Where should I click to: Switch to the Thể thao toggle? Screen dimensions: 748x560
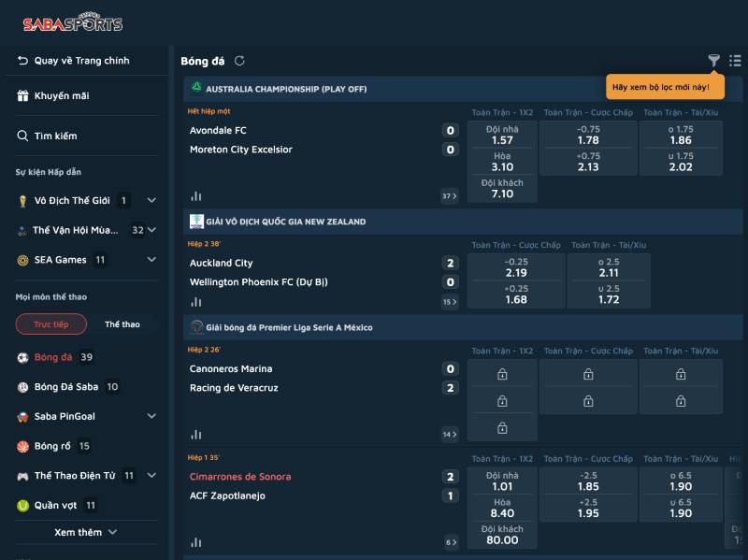[x=122, y=324]
